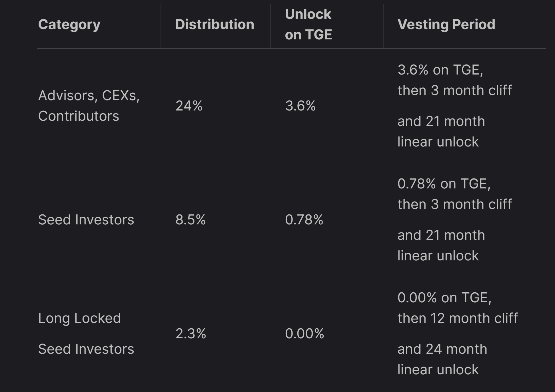Screen dimensions: 555x392
Task: Click the 0.78% Unlock on TGE cell
Action: 304,220
